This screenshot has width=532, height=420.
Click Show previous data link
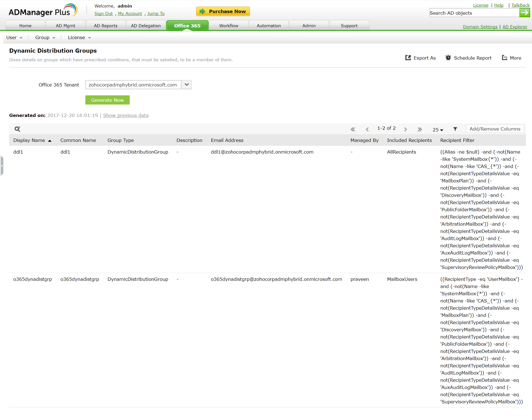click(x=126, y=115)
